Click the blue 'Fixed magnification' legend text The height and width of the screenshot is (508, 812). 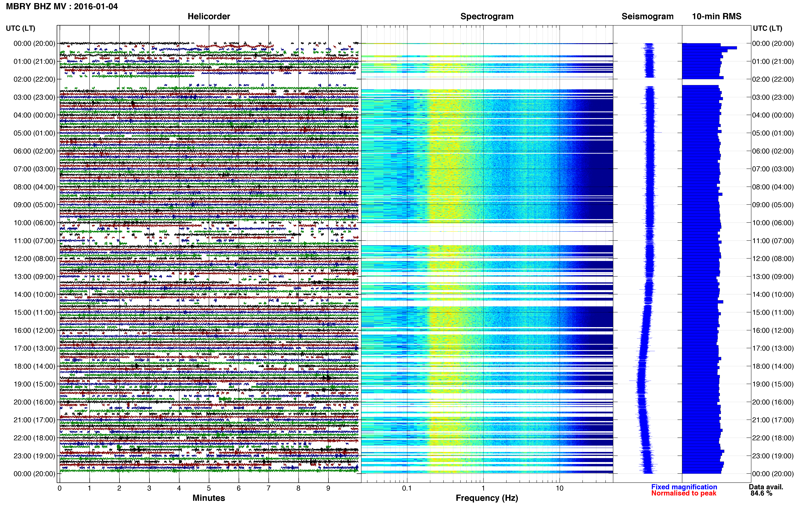684,487
